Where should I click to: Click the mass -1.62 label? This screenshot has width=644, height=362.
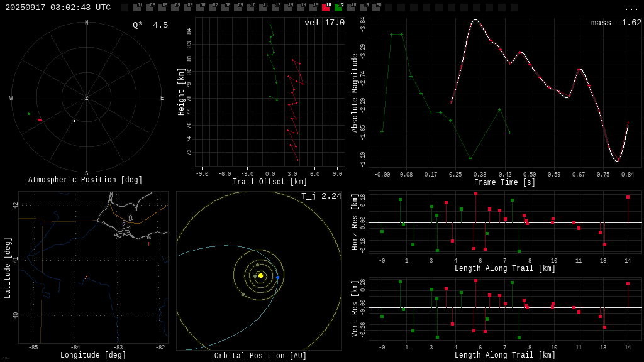(616, 23)
